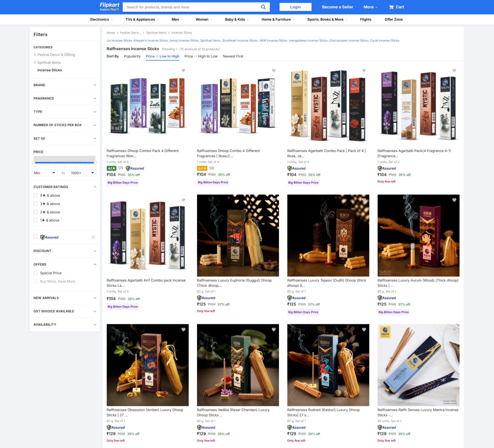Click the Flipkart logo
The width and height of the screenshot is (494, 448).
point(109,5)
